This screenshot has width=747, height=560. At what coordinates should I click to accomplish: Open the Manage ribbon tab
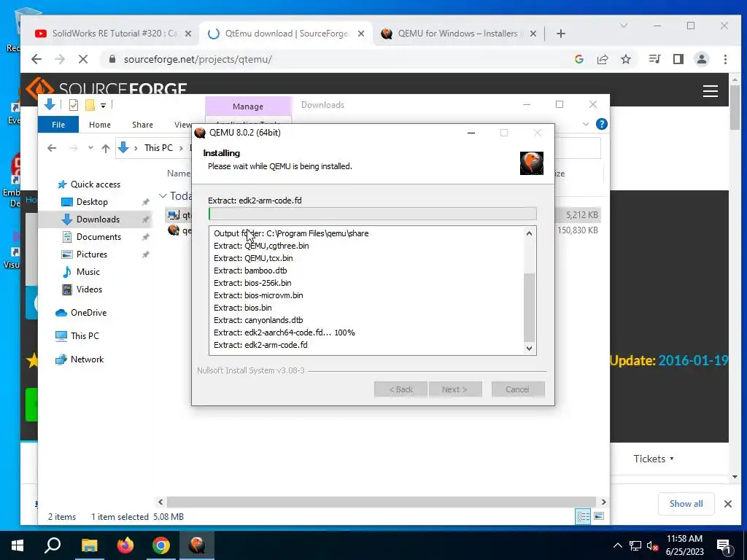pos(248,106)
